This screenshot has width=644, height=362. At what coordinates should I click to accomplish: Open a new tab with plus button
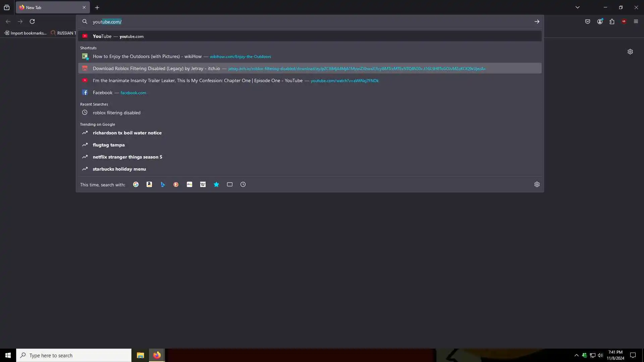point(97,7)
